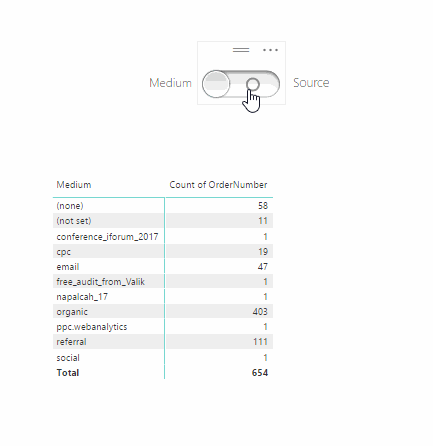Select the social row
This screenshot has height=446, width=433.
click(163, 358)
